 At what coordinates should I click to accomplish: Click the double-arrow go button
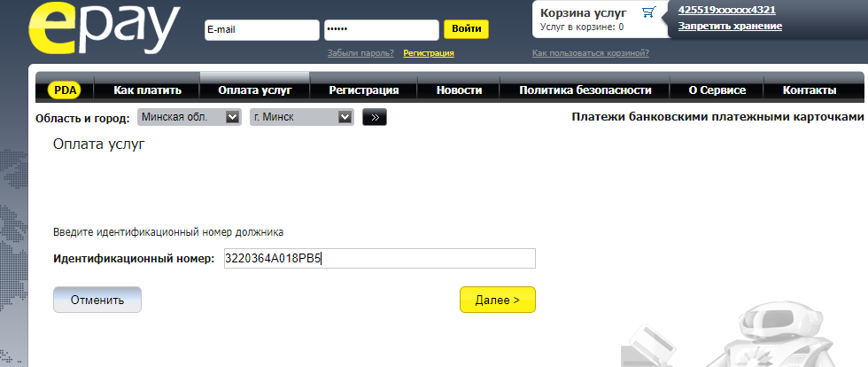pyautogui.click(x=375, y=118)
